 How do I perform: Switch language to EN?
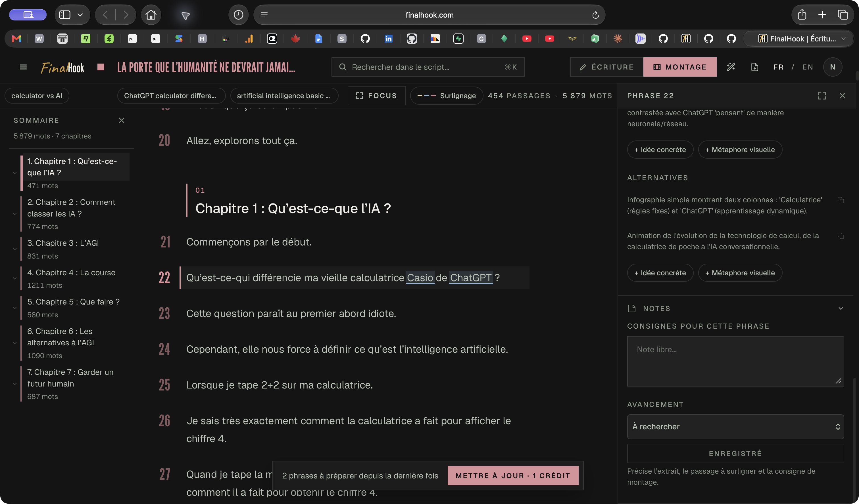(x=808, y=67)
